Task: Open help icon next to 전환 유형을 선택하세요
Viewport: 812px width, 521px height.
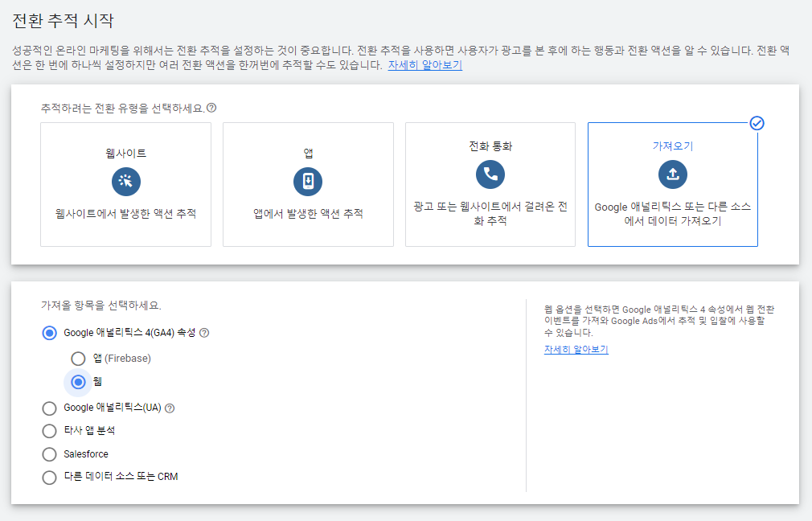Action: tap(211, 108)
